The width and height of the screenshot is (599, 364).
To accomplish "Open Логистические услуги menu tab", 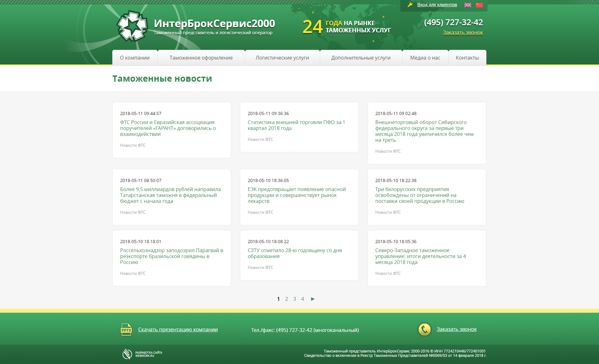I will [x=282, y=58].
